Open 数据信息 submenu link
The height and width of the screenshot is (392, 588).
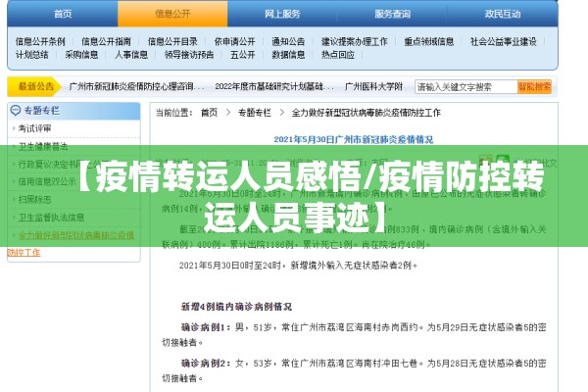[288, 55]
